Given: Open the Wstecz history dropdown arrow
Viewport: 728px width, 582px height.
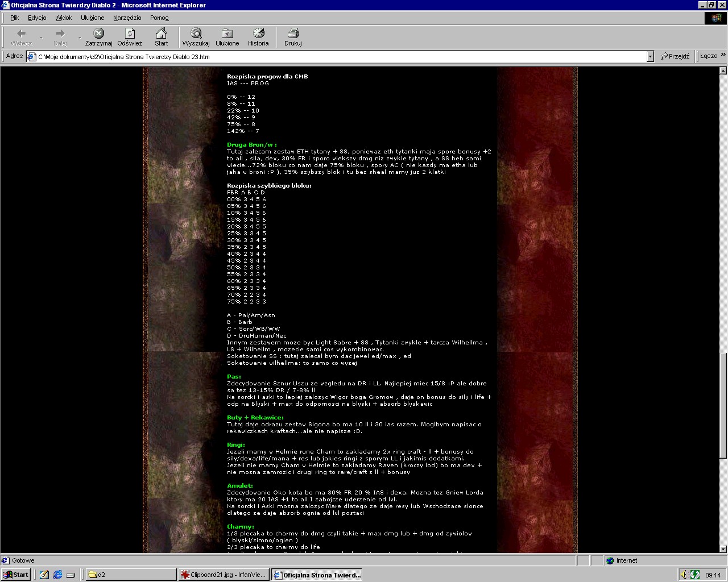Looking at the screenshot, I should [41, 38].
